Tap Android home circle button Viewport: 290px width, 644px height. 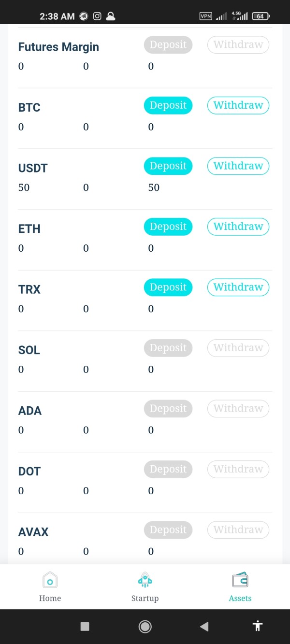point(145,627)
